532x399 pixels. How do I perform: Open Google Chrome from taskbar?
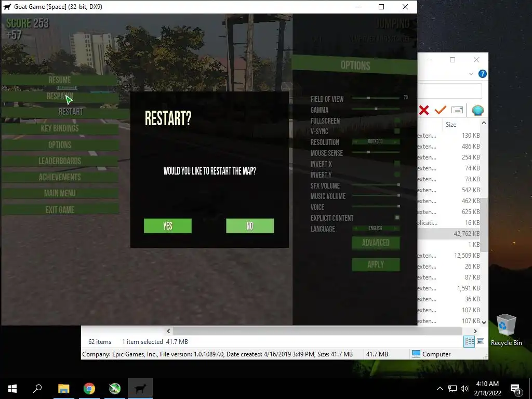[x=89, y=389]
